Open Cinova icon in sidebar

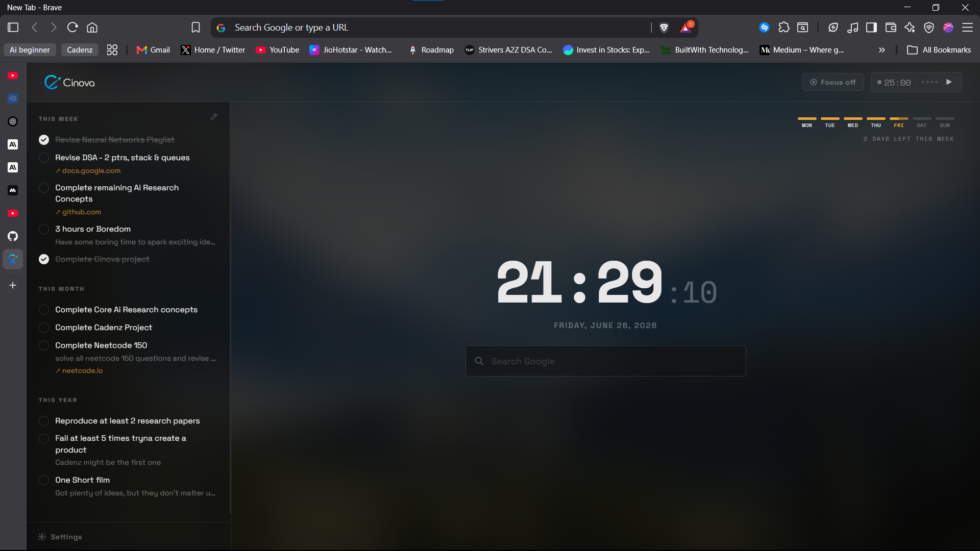13,259
